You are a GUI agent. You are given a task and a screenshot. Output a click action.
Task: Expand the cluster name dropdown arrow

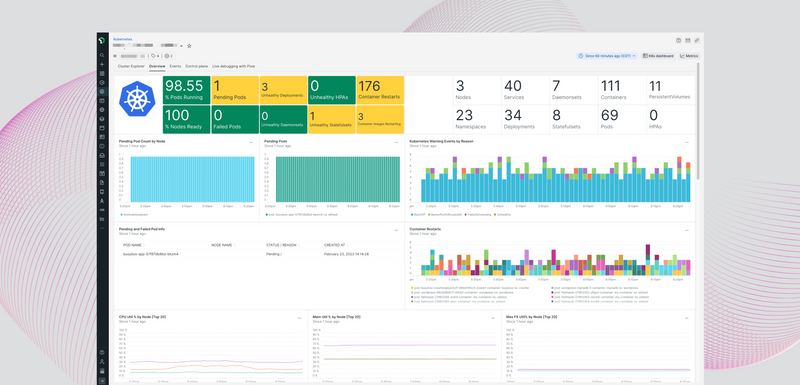click(x=181, y=46)
